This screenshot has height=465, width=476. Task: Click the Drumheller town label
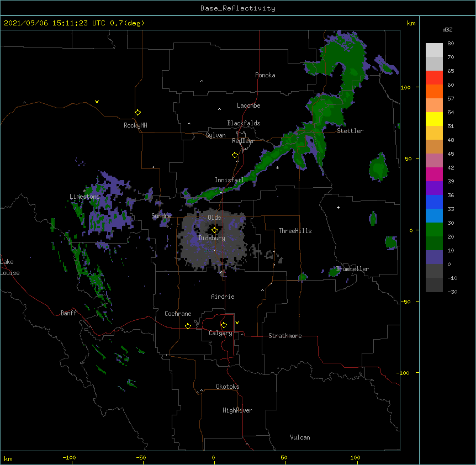tap(352, 269)
